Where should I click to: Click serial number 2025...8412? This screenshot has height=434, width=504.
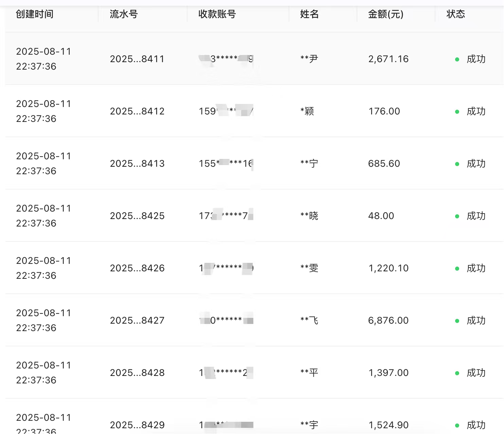[x=137, y=111]
